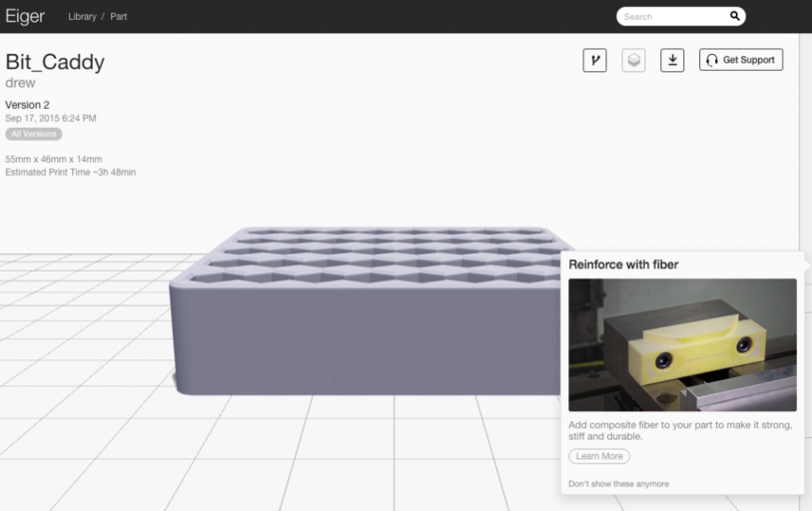812x511 pixels.
Task: Click the magnifying glass search icon
Action: click(x=735, y=16)
